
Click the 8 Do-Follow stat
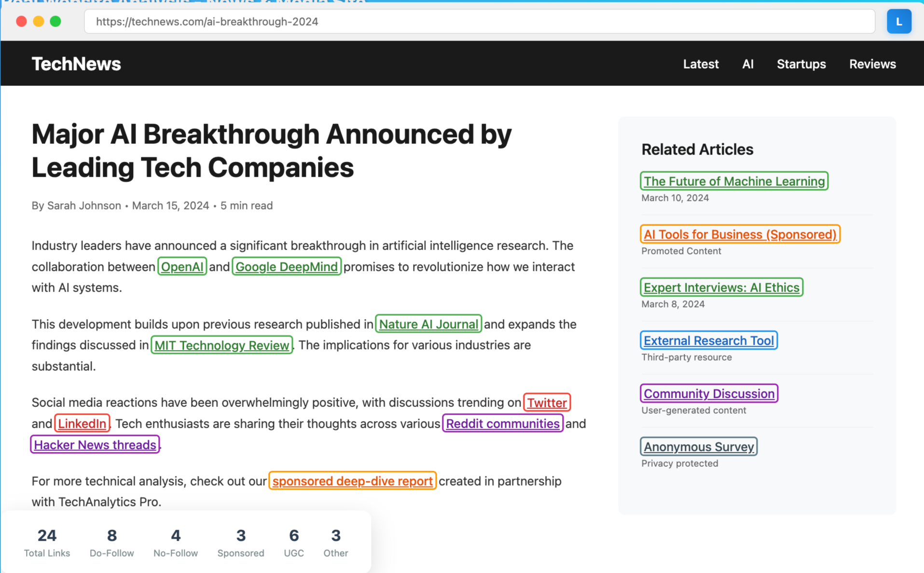111,542
